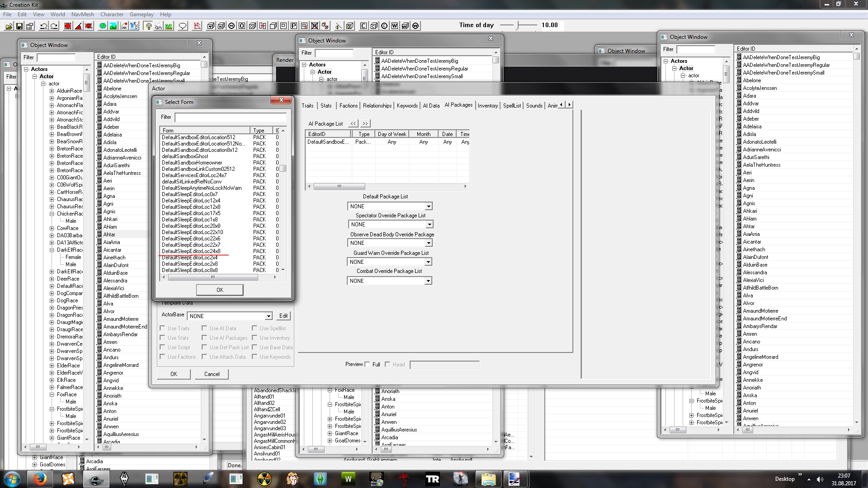The width and height of the screenshot is (868, 488).
Task: Expand the ElderRace tree node
Action: [52, 366]
